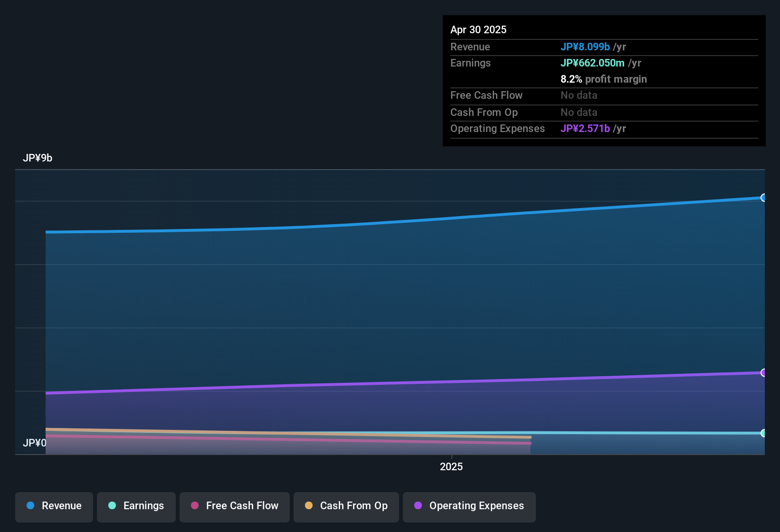780x532 pixels.
Task: Click the Revenue tooltip row label
Action: point(470,47)
